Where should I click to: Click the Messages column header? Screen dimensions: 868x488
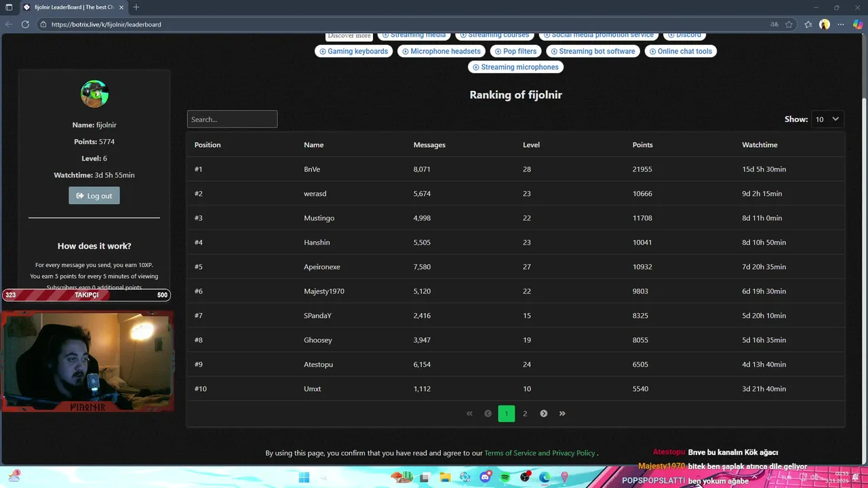pyautogui.click(x=429, y=145)
